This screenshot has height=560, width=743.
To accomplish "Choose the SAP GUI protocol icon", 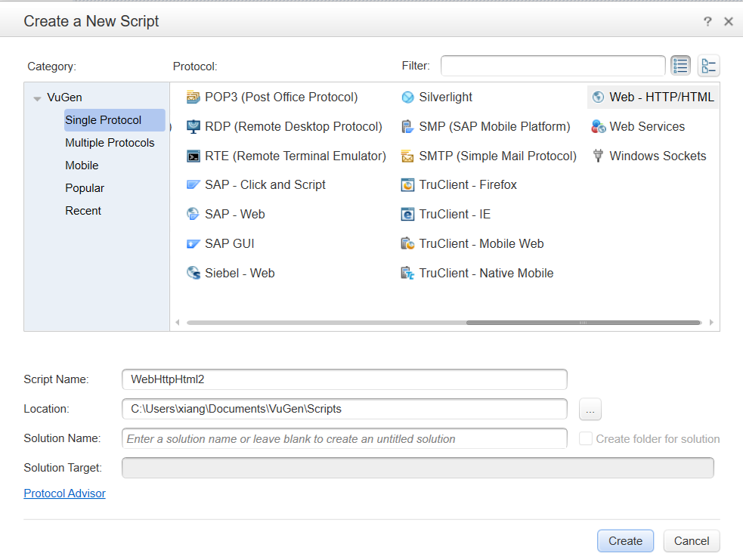I will click(x=193, y=243).
